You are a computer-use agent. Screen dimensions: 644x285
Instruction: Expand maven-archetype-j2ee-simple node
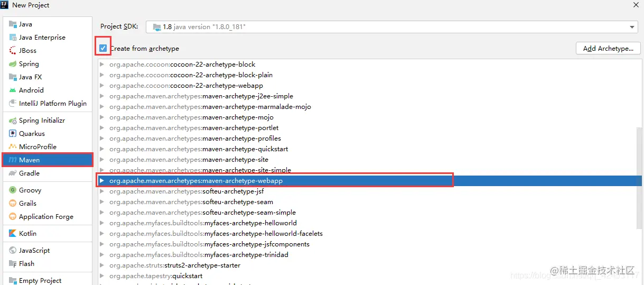pos(102,96)
